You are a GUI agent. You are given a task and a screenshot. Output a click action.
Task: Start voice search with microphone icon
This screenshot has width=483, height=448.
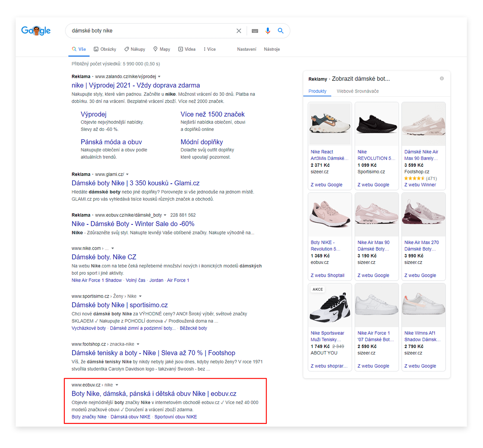click(268, 31)
